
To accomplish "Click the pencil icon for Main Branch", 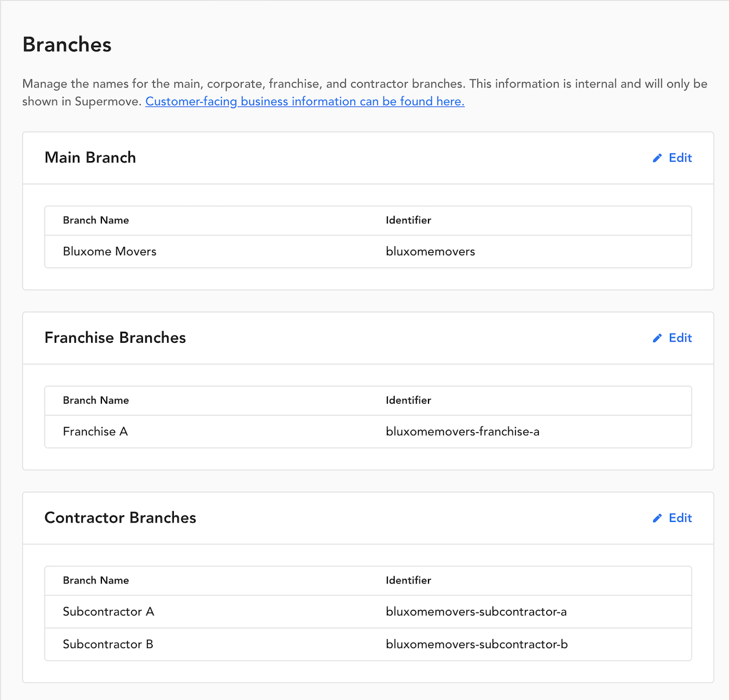I will pyautogui.click(x=657, y=158).
